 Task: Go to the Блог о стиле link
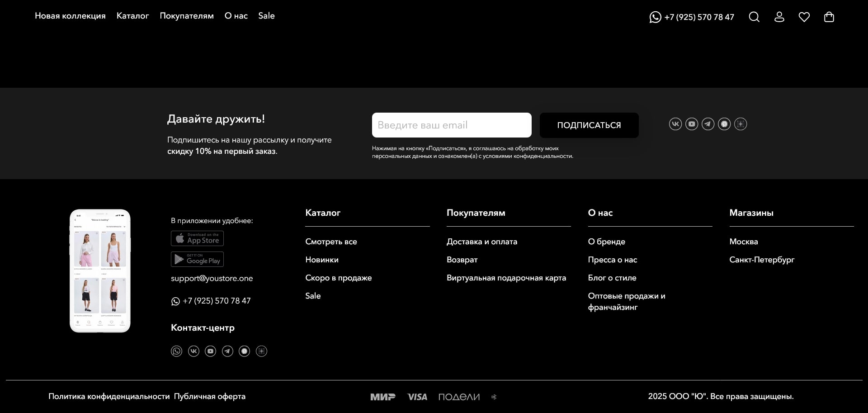[612, 278]
